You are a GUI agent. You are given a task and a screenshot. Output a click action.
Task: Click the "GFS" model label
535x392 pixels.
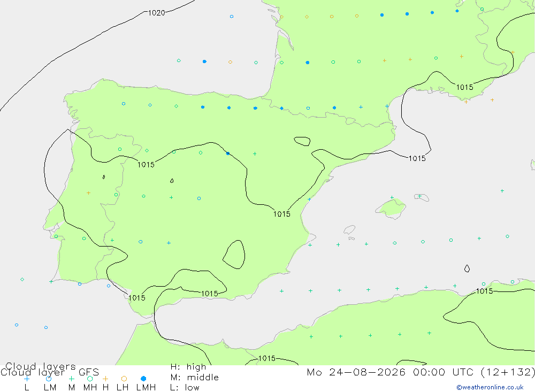pos(89,372)
